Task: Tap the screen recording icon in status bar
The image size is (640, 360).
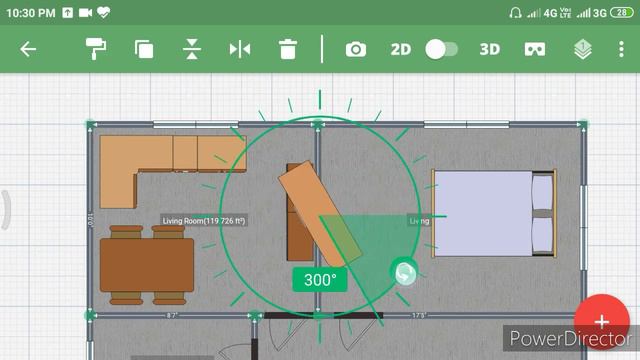Action: (x=85, y=13)
